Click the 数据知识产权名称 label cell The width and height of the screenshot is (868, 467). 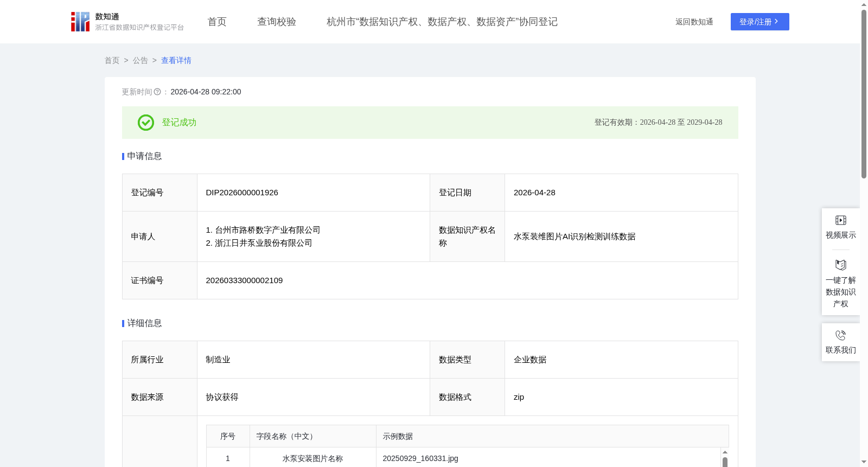[467, 236]
